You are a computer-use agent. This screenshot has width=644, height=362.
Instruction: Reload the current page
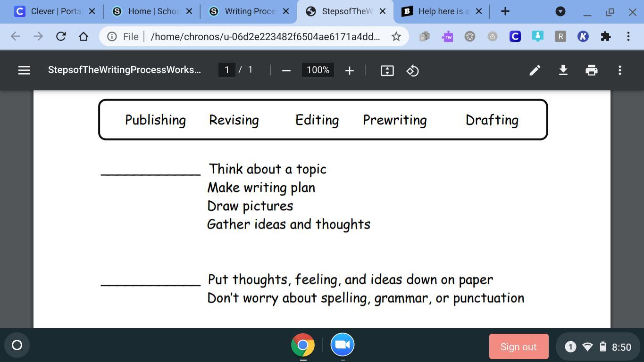tap(61, 36)
